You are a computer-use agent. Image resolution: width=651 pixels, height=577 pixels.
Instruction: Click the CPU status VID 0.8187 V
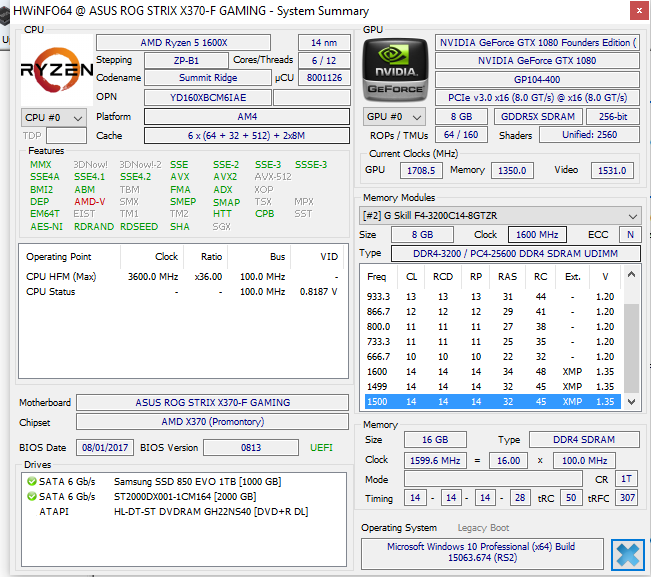click(318, 292)
